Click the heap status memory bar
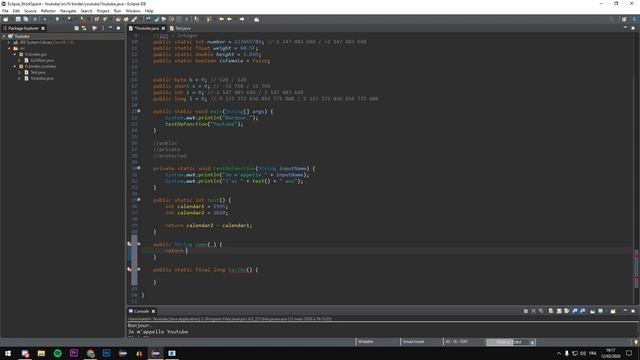Screen dimensions: 640x360 (x=507, y=342)
